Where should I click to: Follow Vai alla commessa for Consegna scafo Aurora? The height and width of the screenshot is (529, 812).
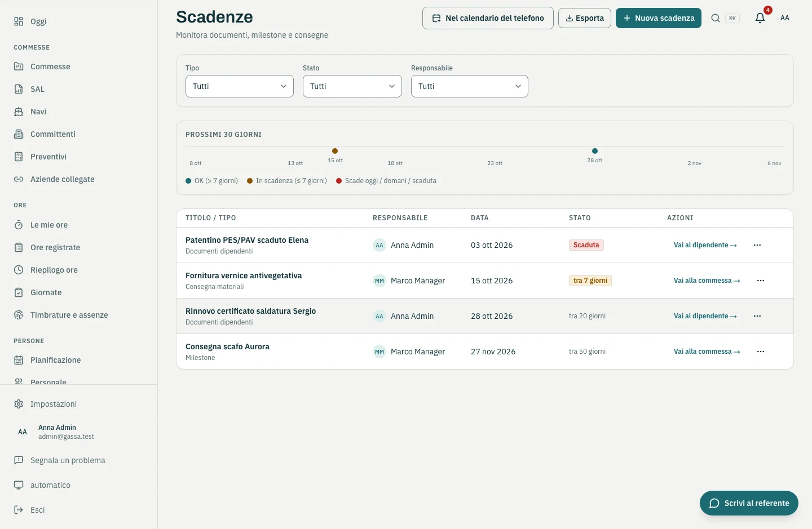tap(707, 352)
